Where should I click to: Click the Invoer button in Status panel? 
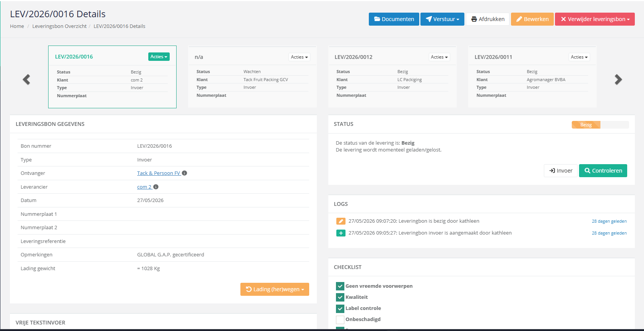tap(561, 171)
